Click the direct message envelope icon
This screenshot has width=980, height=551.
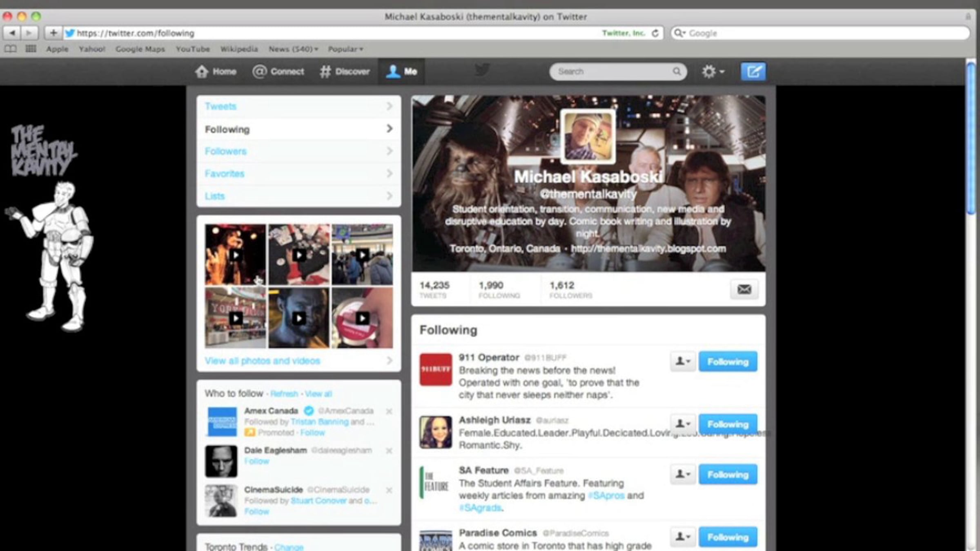744,289
